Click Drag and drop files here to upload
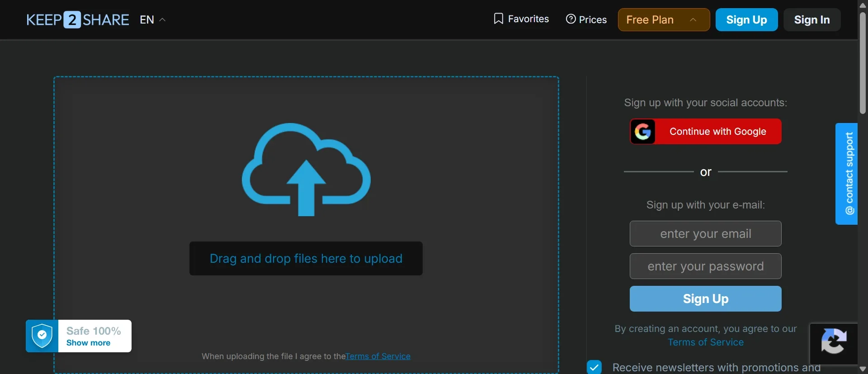The width and height of the screenshot is (868, 374). 306,259
